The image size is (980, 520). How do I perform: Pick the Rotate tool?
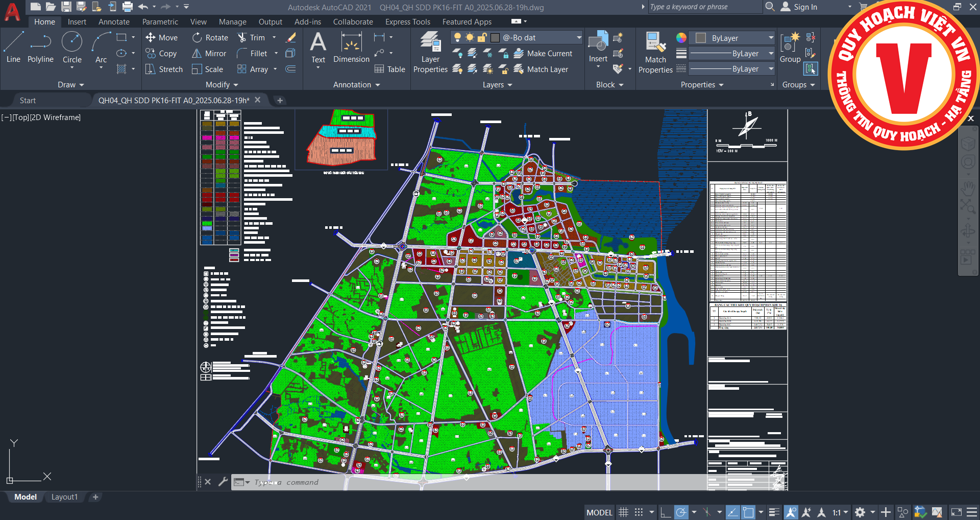coord(210,37)
